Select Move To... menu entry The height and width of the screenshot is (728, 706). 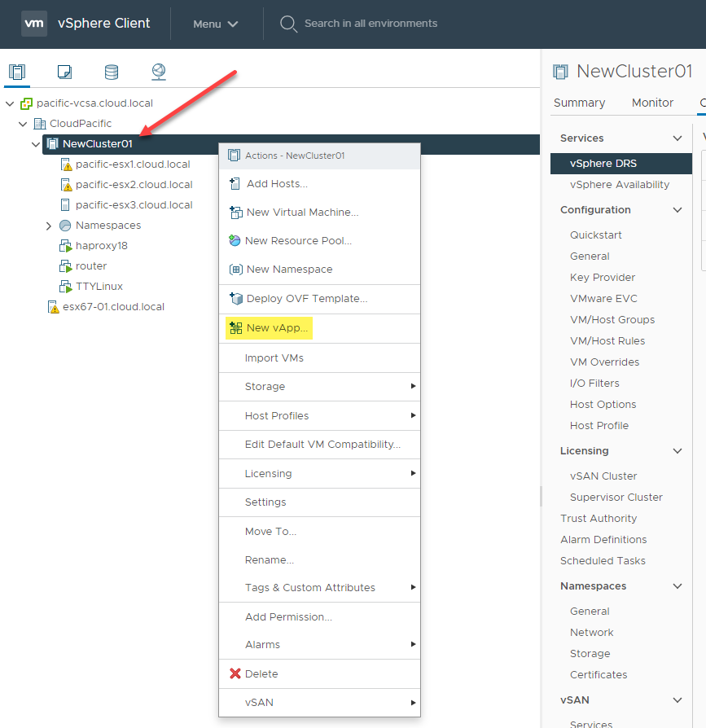click(319, 531)
